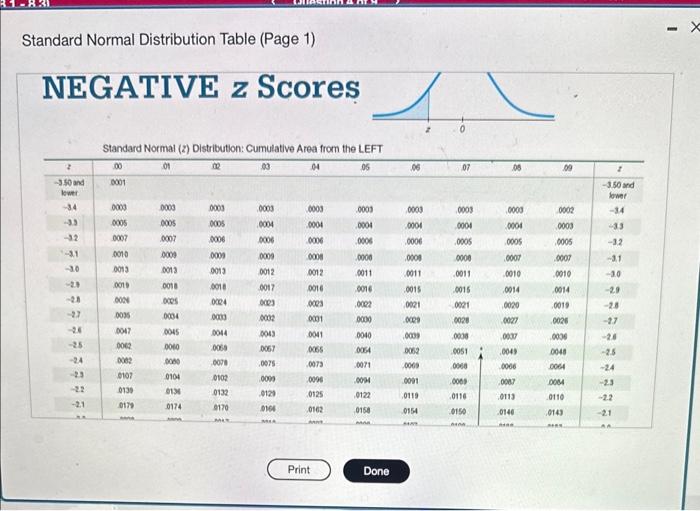Select cell .0170 in row -2.1
This screenshot has height=511, width=700.
click(221, 407)
